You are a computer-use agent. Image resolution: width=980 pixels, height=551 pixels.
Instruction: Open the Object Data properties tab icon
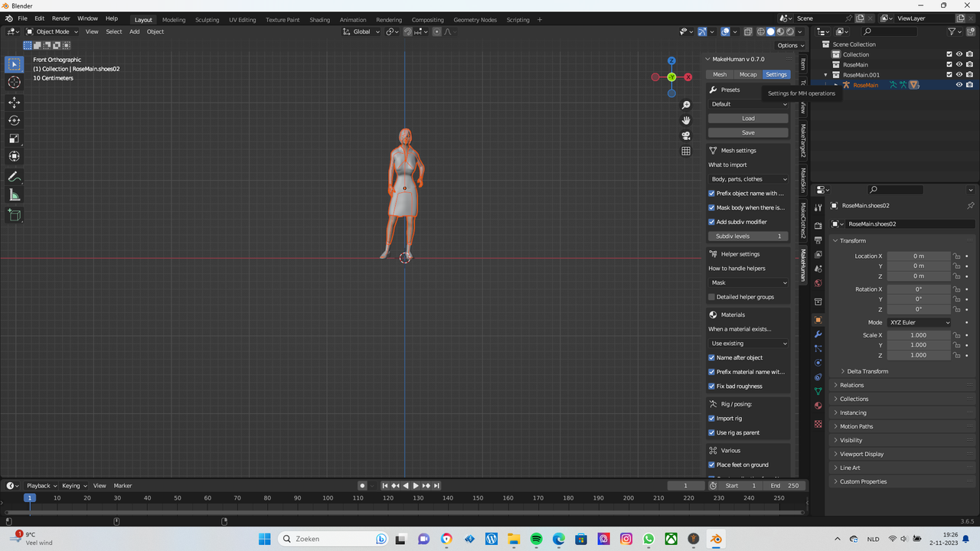pos(818,391)
